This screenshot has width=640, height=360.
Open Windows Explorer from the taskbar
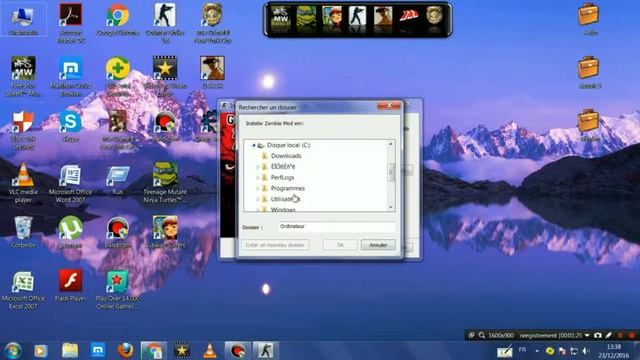point(70,351)
